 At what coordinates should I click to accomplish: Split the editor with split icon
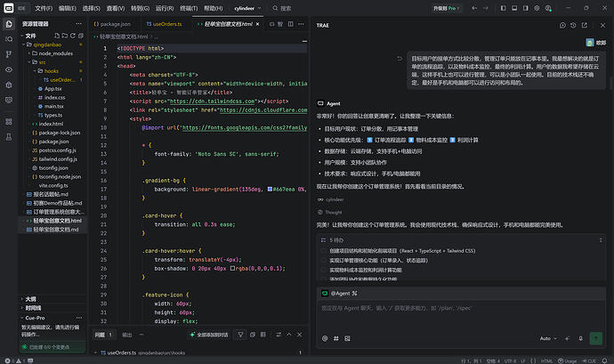click(x=291, y=24)
